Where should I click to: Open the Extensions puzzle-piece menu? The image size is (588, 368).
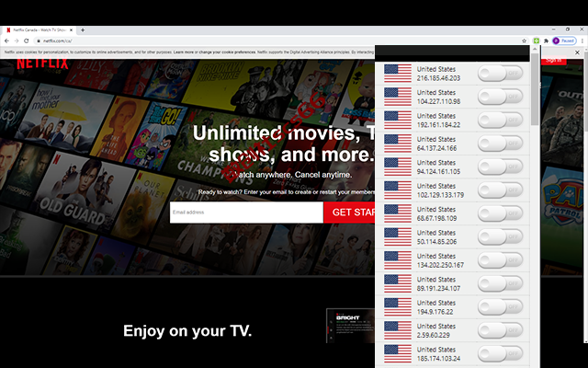546,40
